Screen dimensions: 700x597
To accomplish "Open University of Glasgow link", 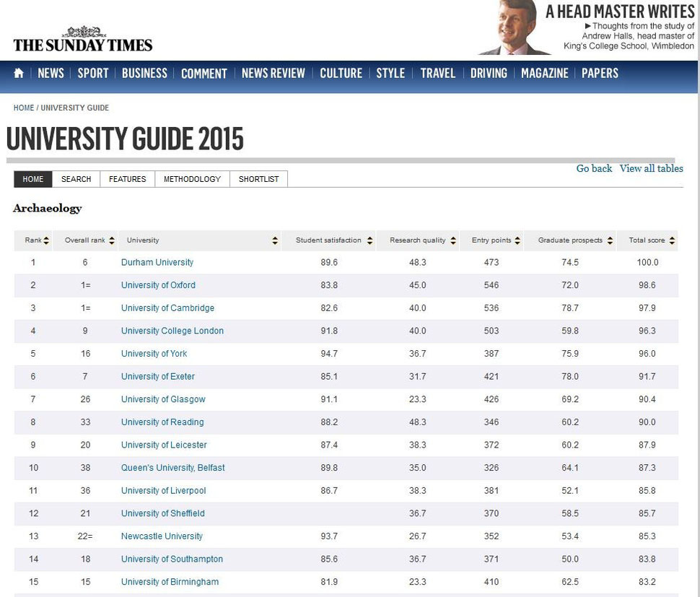I will 163,399.
